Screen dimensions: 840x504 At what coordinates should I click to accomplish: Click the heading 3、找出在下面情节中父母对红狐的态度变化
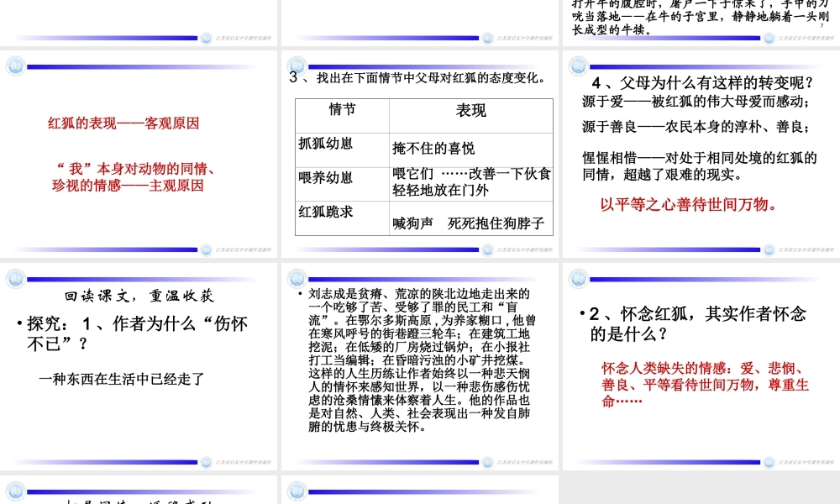pos(417,77)
